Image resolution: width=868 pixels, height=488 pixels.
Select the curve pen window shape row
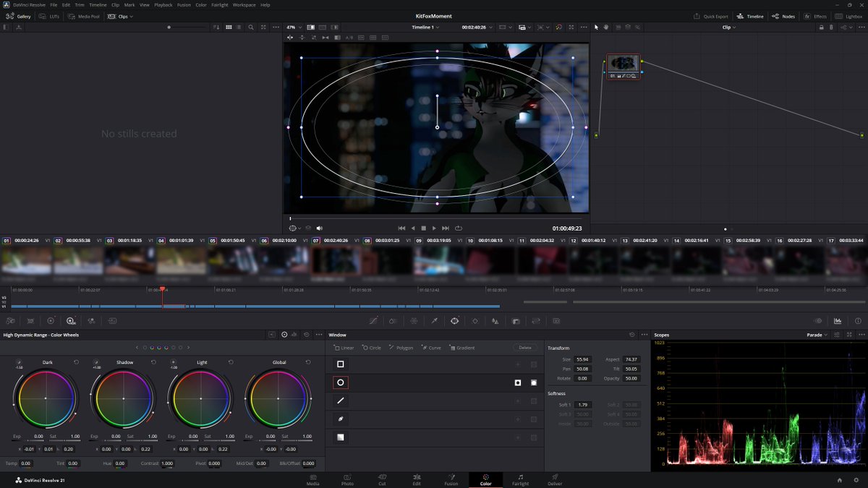434,419
